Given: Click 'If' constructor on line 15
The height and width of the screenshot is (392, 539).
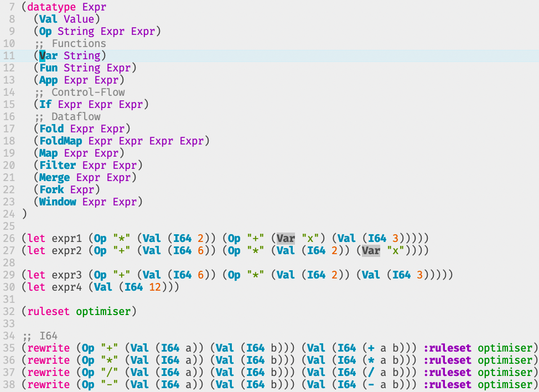Looking at the screenshot, I should pyautogui.click(x=45, y=105).
